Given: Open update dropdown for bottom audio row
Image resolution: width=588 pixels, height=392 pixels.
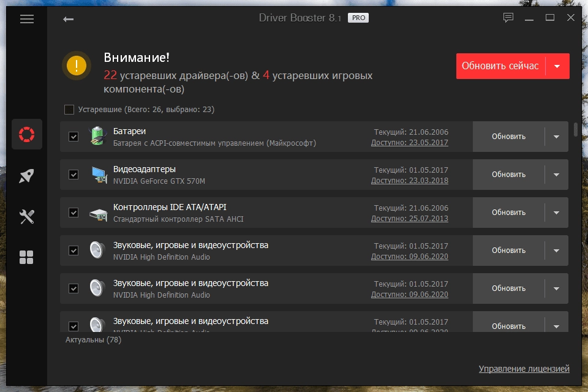Looking at the screenshot, I should [x=557, y=326].
